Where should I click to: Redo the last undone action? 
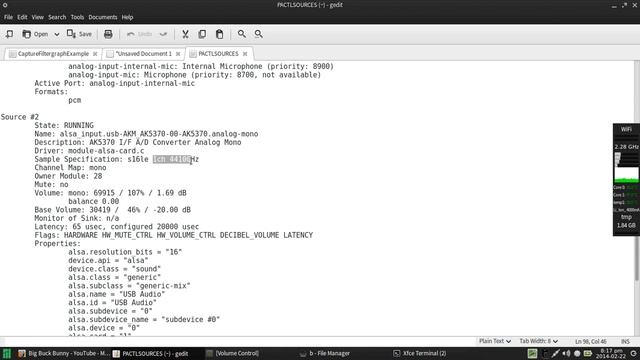point(163,34)
